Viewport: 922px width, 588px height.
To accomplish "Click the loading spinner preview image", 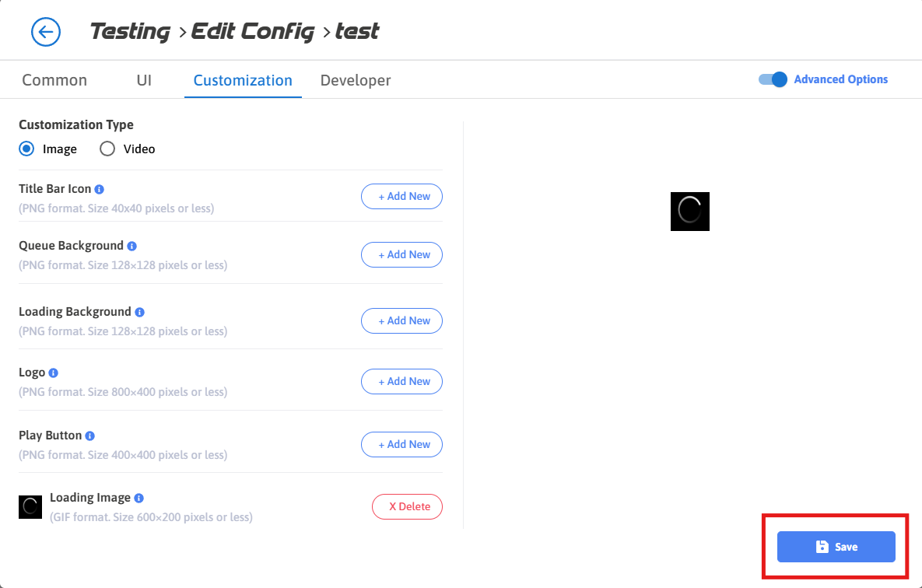I will (x=690, y=211).
